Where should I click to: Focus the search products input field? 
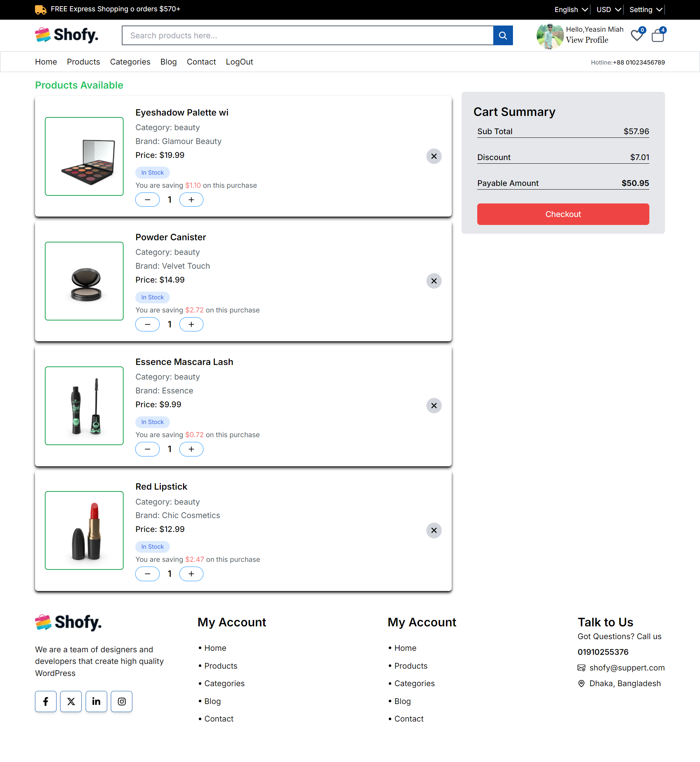[308, 36]
